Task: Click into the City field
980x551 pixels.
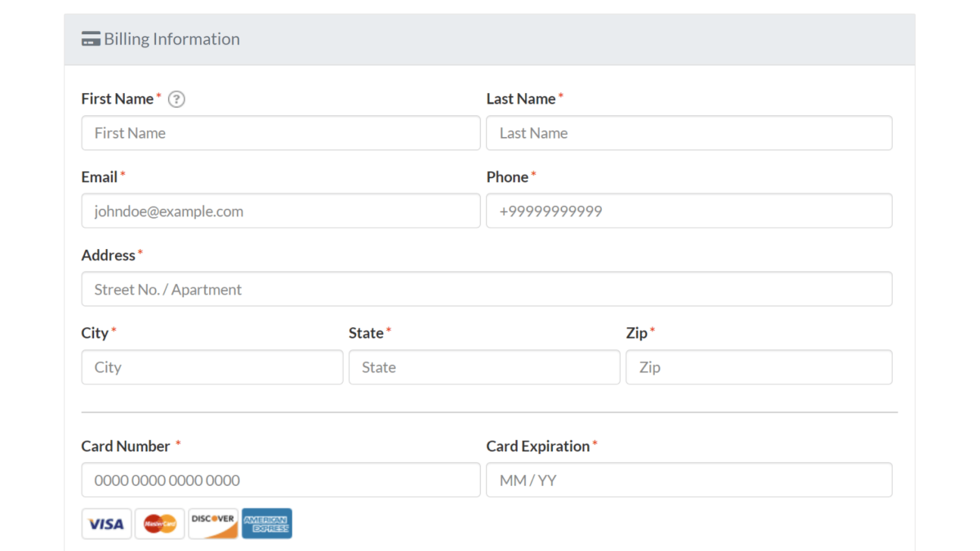Action: tap(212, 367)
